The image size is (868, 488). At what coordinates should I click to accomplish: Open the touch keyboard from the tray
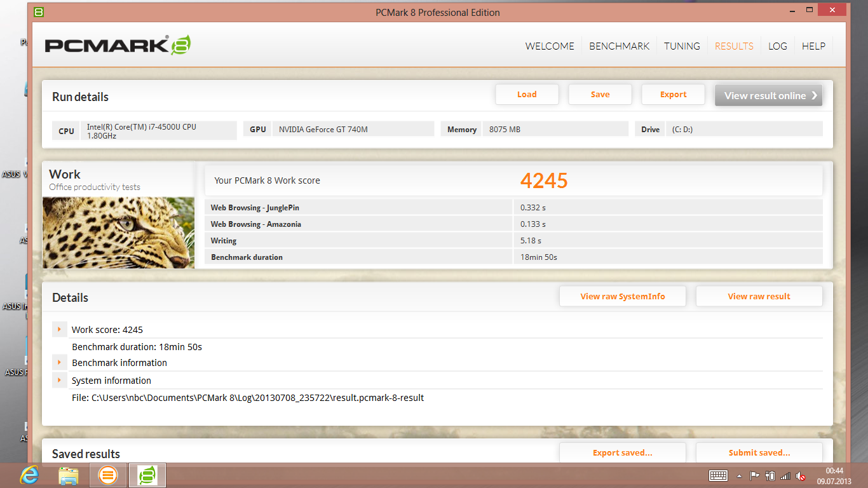718,475
